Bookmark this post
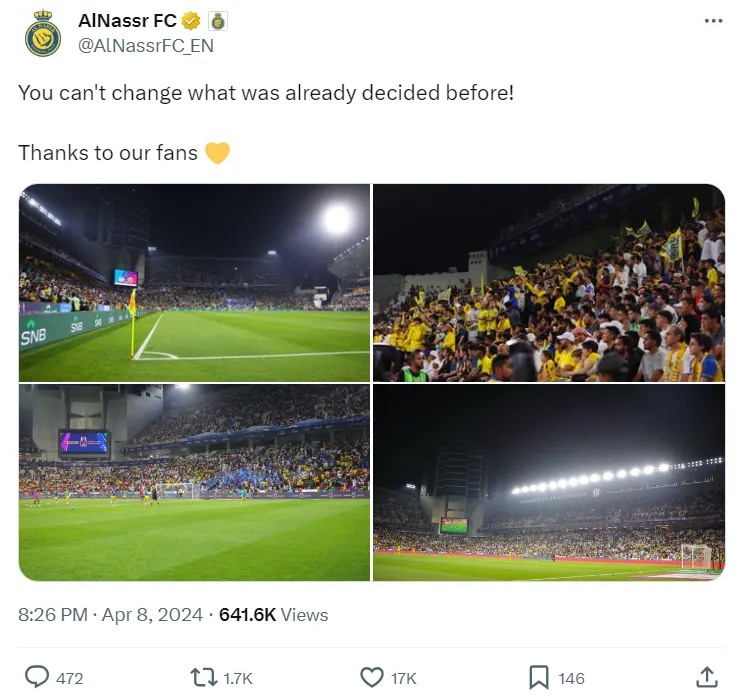This screenshot has height=697, width=737. tap(539, 677)
